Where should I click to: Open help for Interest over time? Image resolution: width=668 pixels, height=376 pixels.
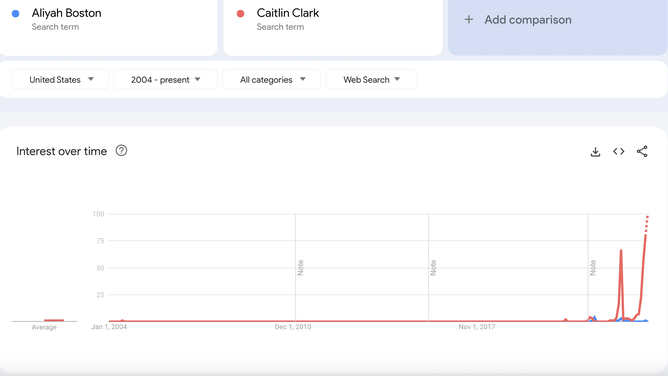[121, 151]
